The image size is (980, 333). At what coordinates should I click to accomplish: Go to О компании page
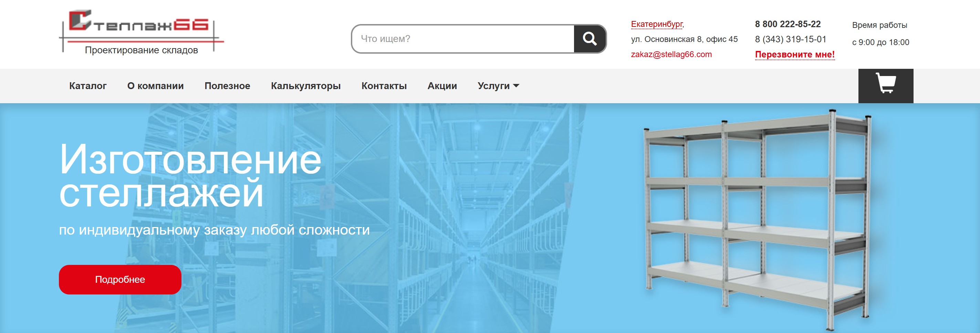[x=155, y=86]
